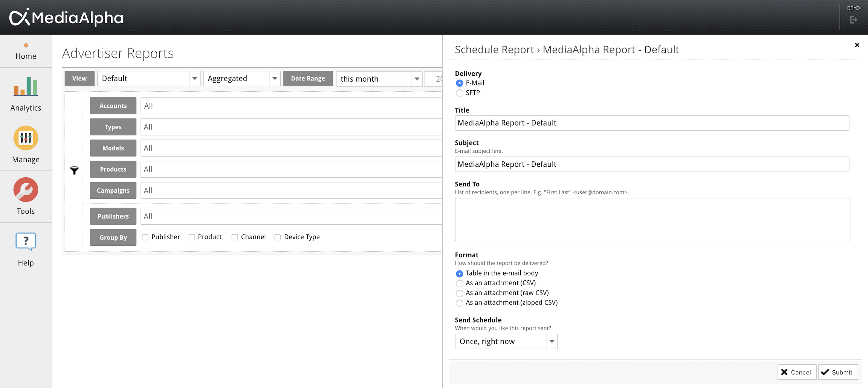Click the Models label button

[x=113, y=148]
